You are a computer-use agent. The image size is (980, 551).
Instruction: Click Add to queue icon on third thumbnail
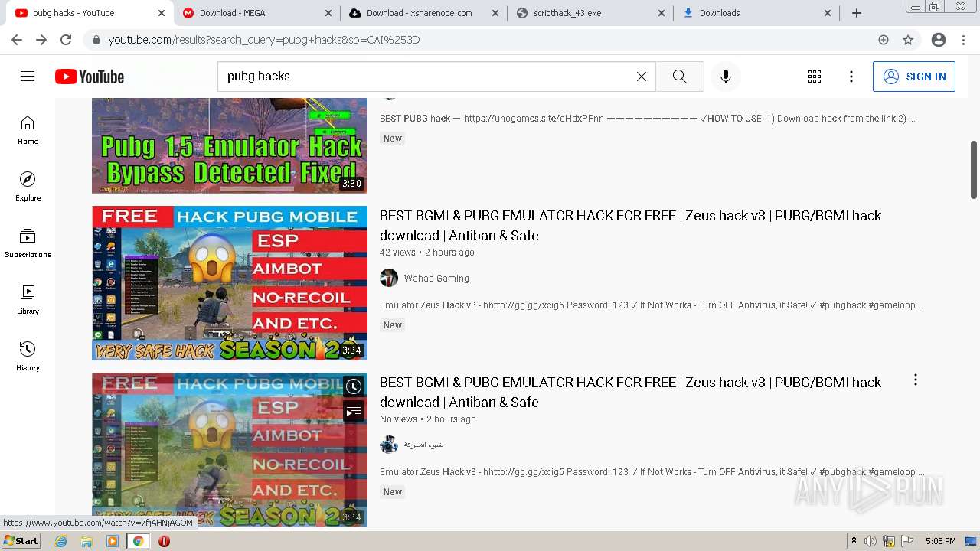click(x=353, y=412)
